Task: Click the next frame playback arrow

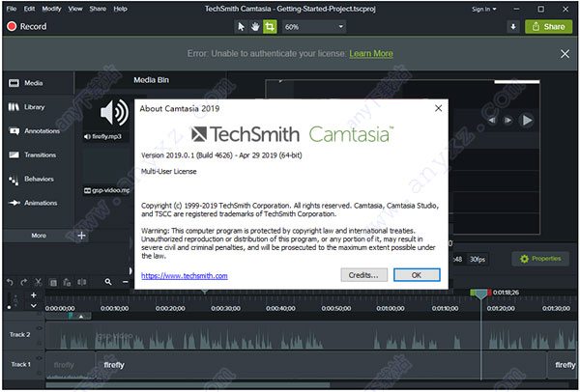Action: [x=508, y=121]
